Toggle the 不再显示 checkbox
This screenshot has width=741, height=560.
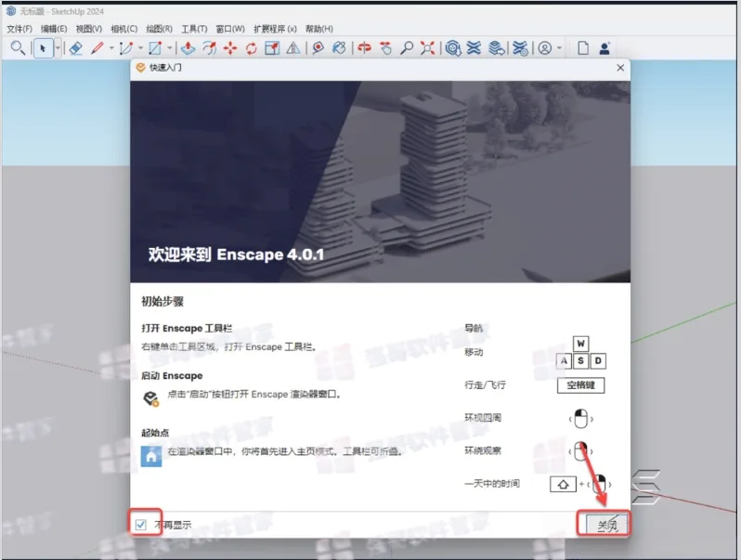point(141,525)
